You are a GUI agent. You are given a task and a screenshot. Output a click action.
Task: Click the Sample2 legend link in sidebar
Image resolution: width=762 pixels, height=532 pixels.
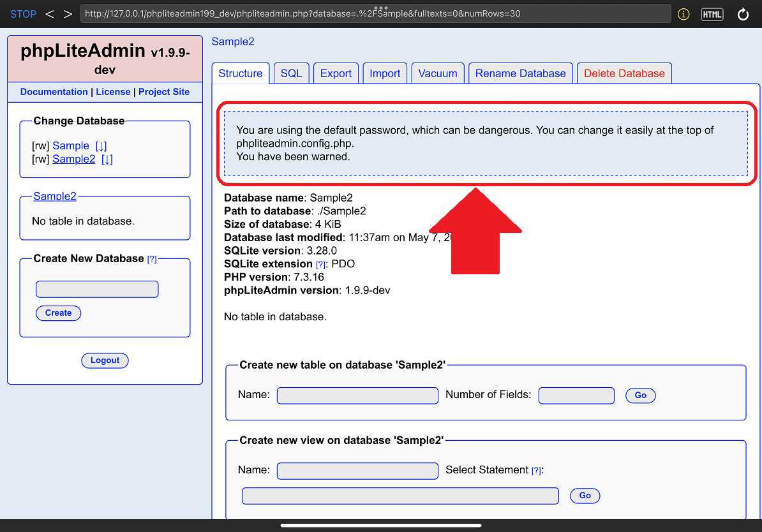coord(55,196)
